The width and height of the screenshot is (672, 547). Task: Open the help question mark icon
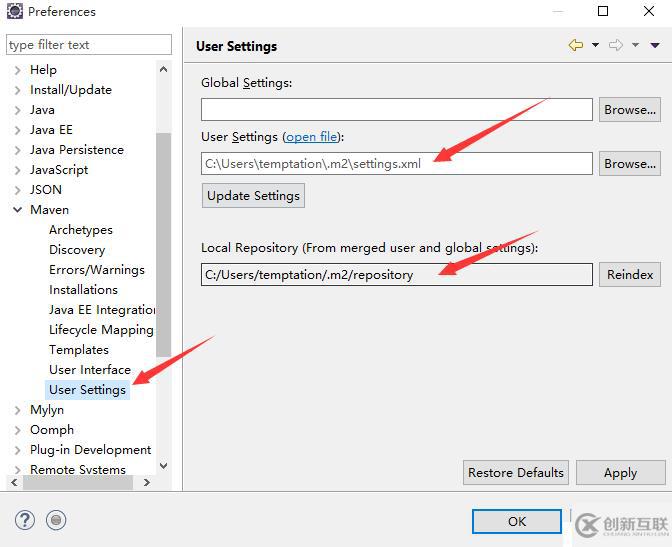26,520
